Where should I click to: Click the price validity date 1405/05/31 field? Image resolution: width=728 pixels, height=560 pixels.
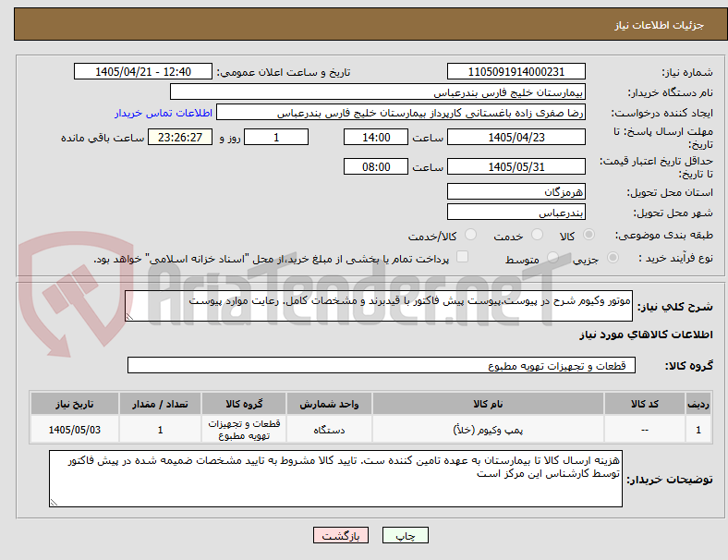click(516, 166)
